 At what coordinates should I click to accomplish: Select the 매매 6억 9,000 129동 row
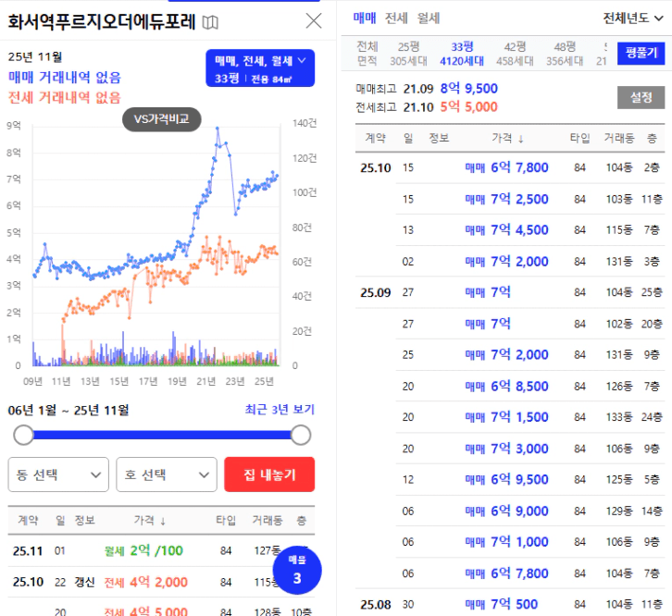tap(530, 511)
